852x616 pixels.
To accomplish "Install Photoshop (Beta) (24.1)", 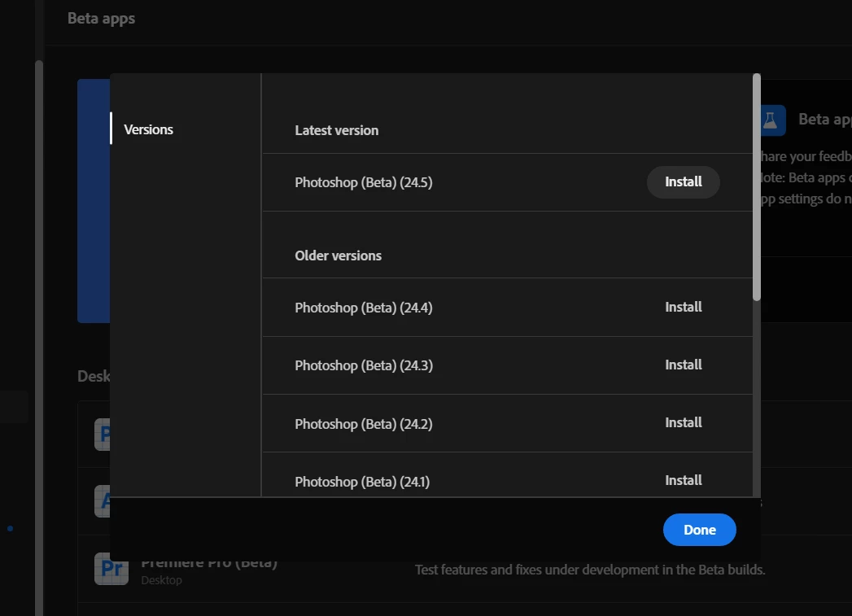I will (x=683, y=480).
